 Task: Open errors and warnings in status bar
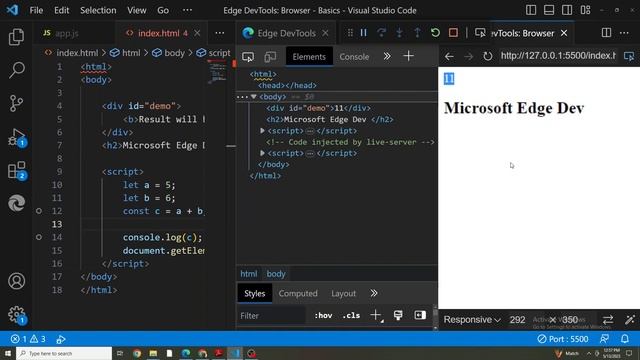point(28,339)
